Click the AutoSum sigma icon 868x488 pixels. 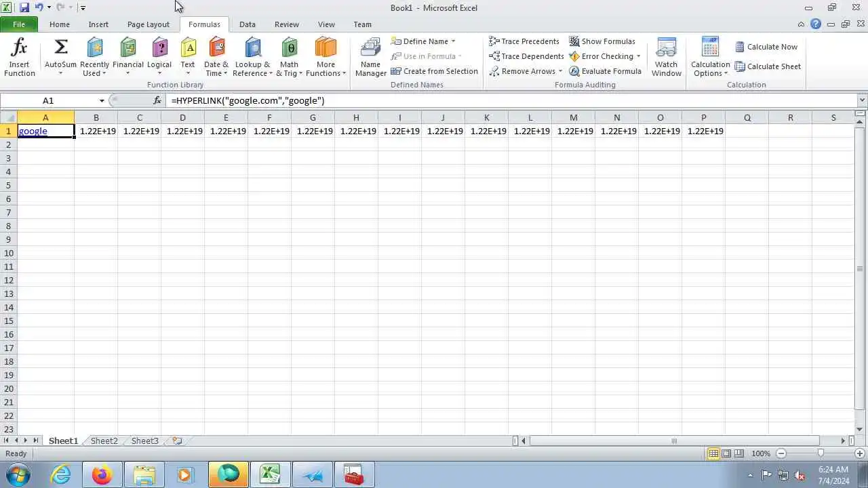[x=60, y=47]
